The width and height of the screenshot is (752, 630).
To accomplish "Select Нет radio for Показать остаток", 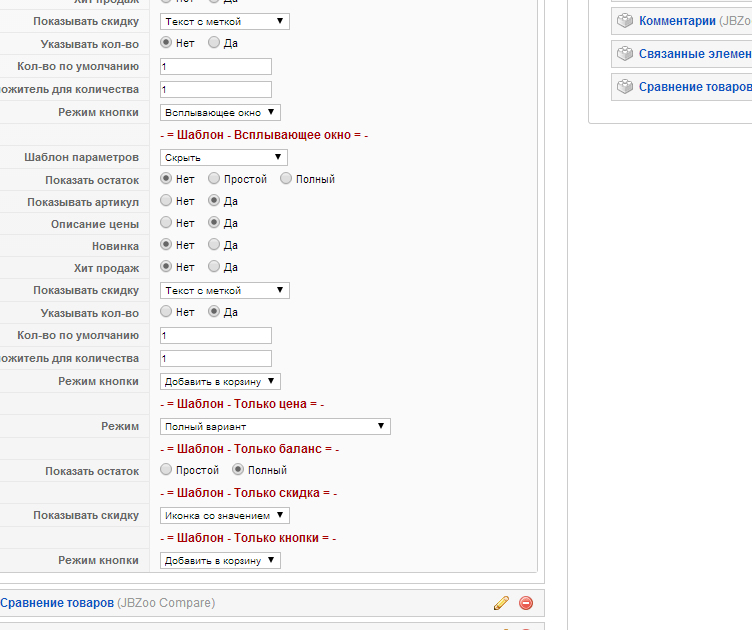I will pos(167,179).
